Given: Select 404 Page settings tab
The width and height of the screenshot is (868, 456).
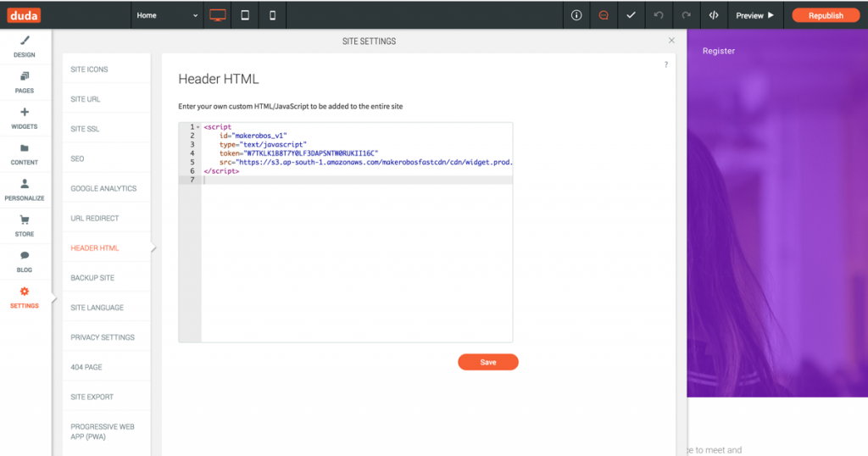Looking at the screenshot, I should 106,368.
